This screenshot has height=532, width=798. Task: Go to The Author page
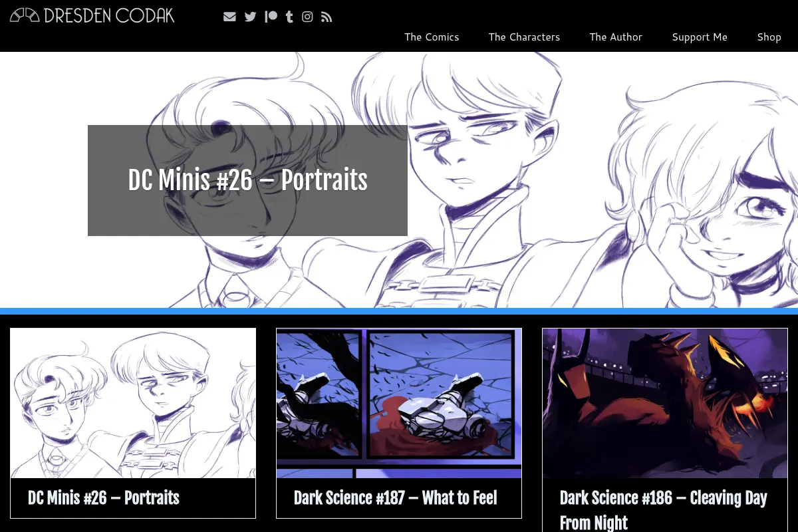616,37
